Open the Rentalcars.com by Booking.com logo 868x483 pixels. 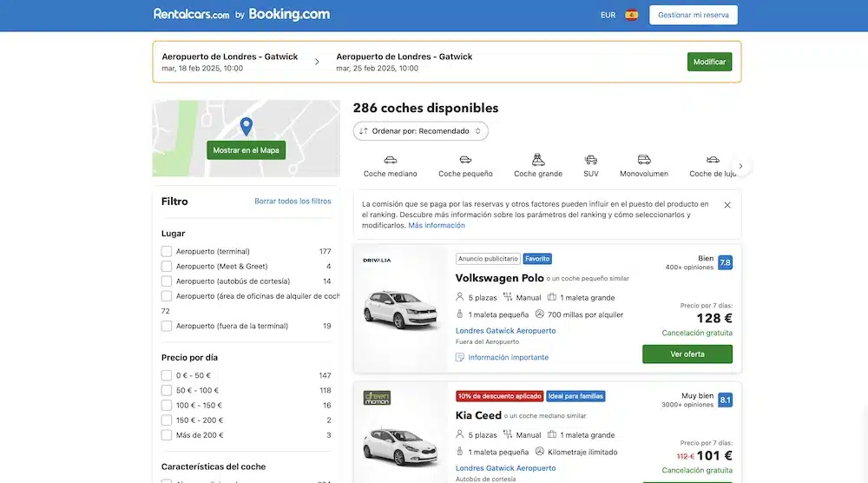(x=241, y=15)
